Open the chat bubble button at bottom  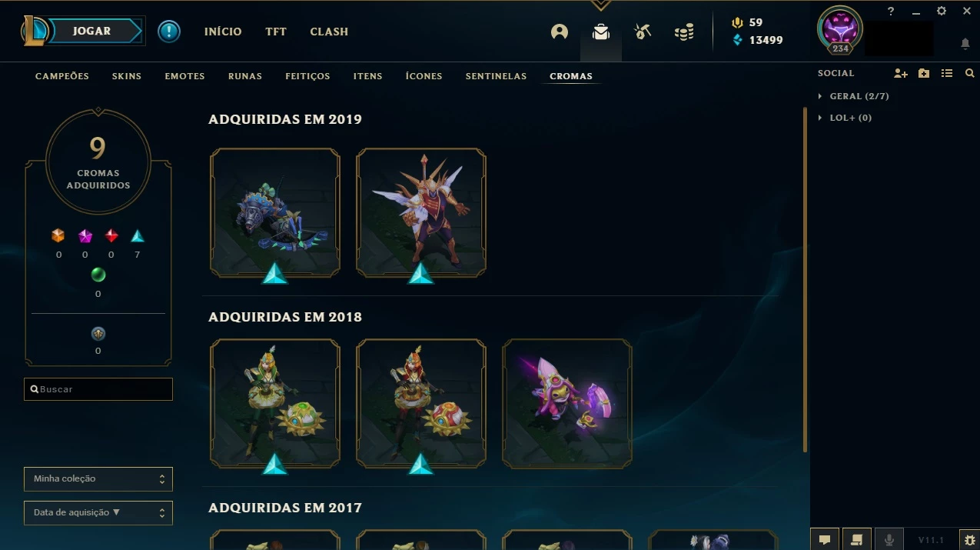coord(825,540)
